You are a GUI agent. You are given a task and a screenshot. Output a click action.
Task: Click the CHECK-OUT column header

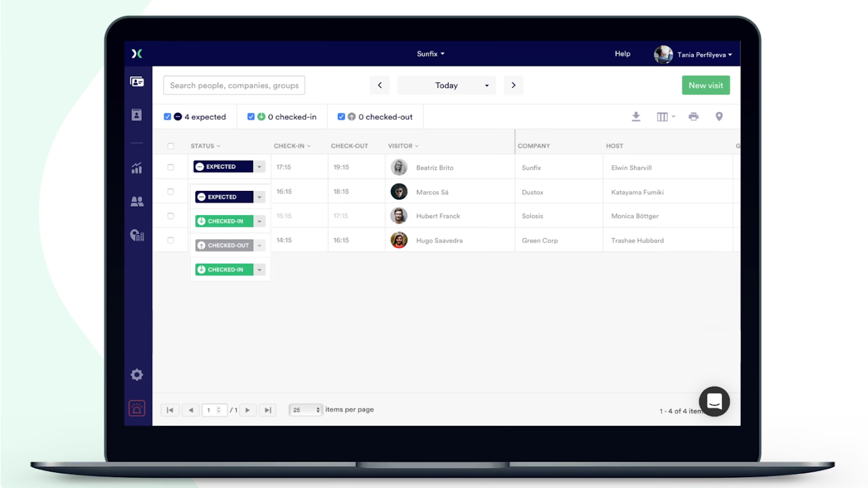point(350,146)
